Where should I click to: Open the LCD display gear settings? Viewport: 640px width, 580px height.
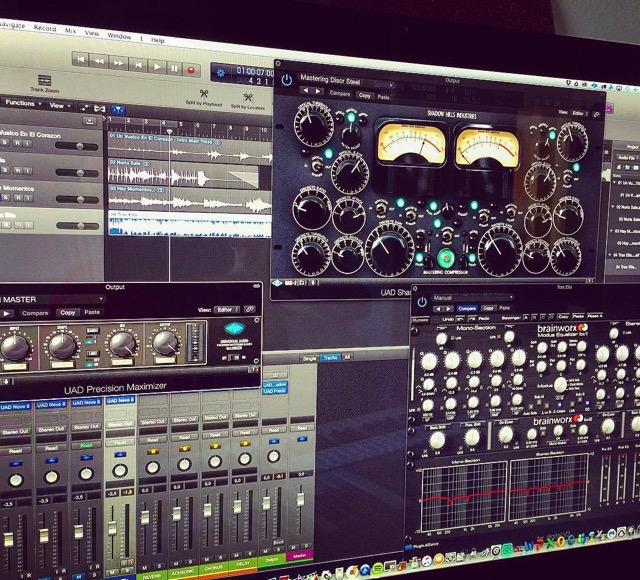pyautogui.click(x=221, y=73)
